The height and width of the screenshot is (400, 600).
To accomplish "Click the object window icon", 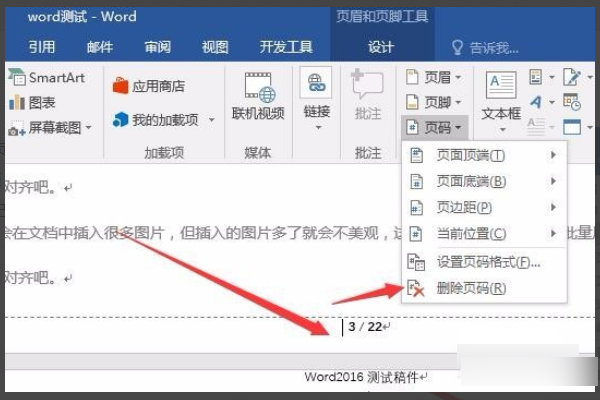I will 572,127.
